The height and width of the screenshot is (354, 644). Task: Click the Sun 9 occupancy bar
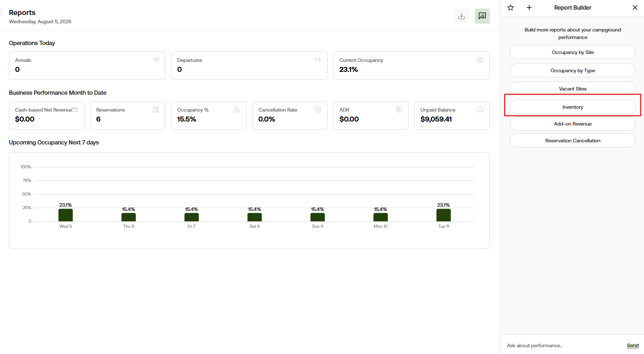coord(317,217)
